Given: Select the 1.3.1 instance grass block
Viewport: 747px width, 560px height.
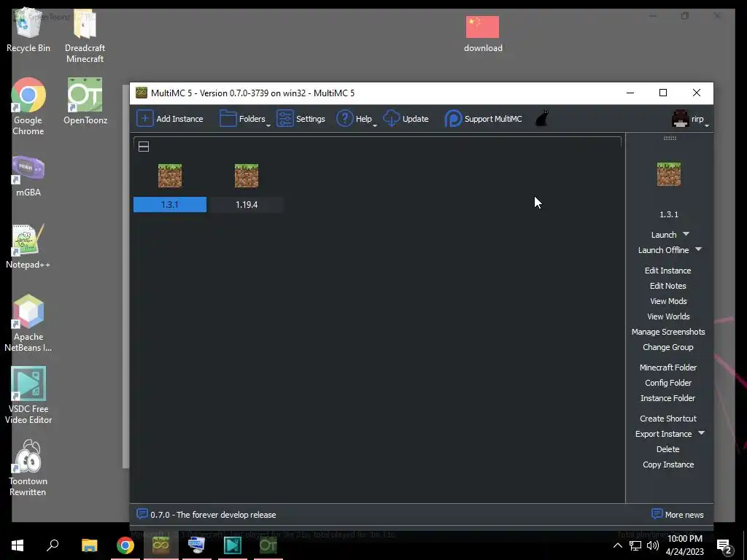Looking at the screenshot, I should coord(170,176).
